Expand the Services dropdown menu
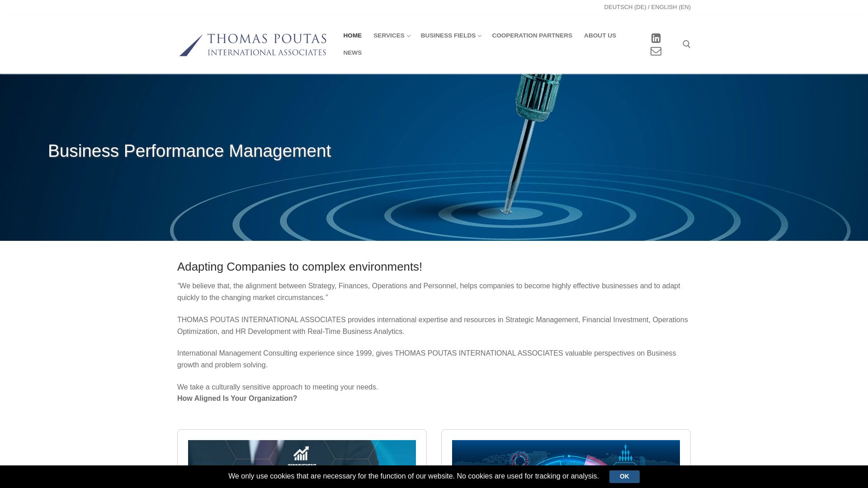 pos(392,36)
